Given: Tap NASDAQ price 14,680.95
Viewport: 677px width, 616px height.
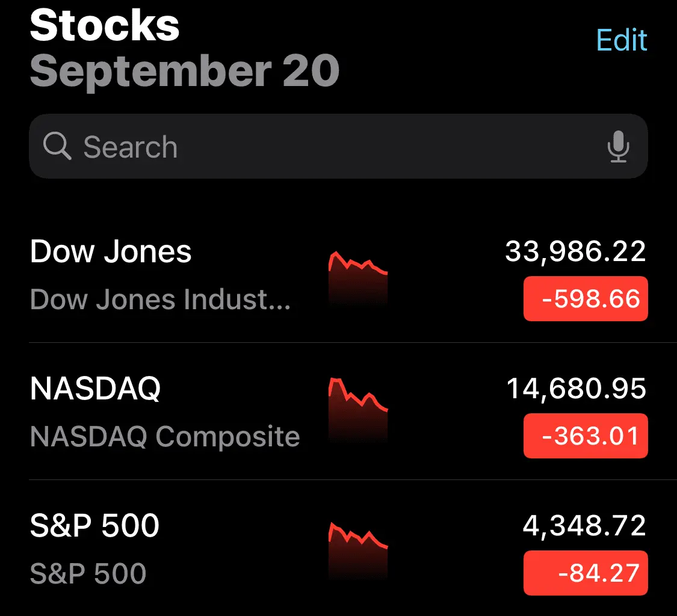Looking at the screenshot, I should point(576,389).
